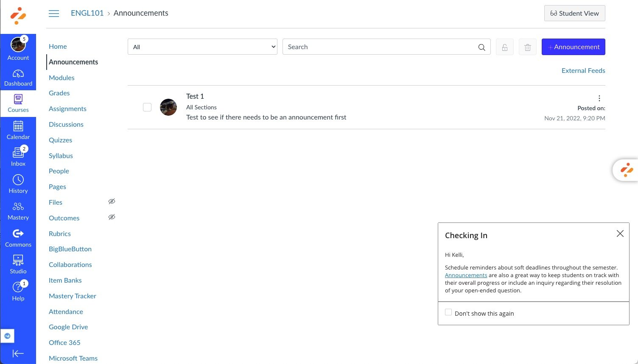Viewport: 638px width, 364px height.
Task: Open External Feeds
Action: coord(583,71)
